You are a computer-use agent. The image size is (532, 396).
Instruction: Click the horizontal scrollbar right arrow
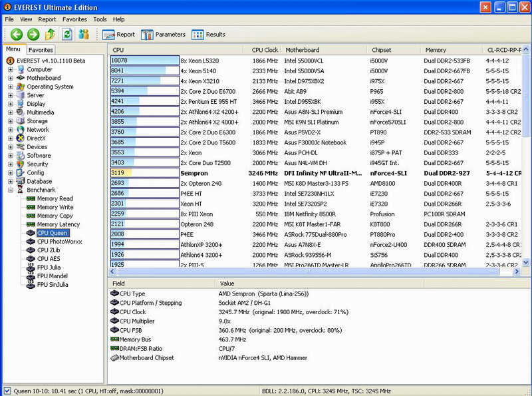coord(517,272)
